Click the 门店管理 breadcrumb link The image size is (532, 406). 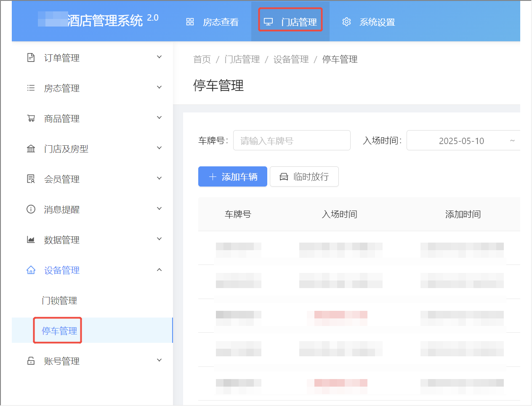(x=242, y=59)
